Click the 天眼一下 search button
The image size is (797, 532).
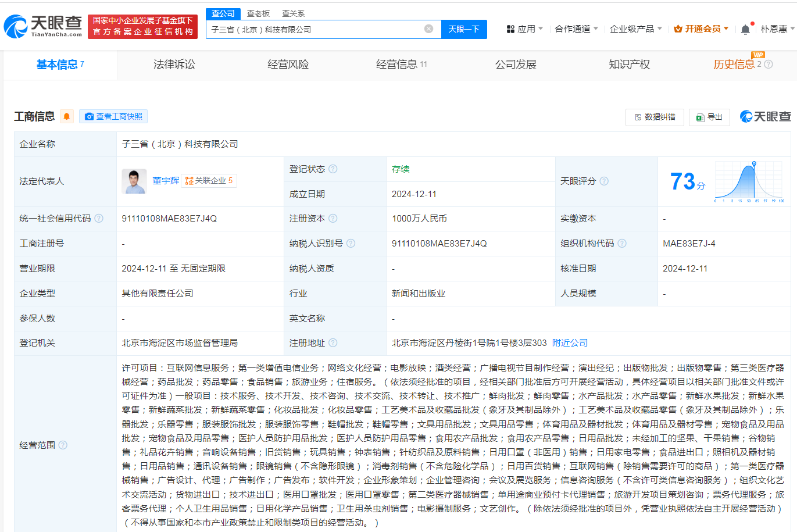464,29
